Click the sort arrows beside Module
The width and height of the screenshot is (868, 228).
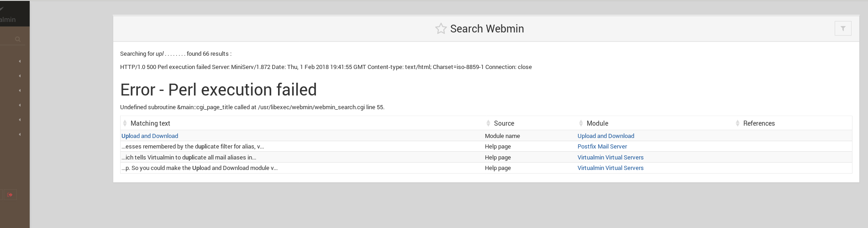tap(581, 123)
